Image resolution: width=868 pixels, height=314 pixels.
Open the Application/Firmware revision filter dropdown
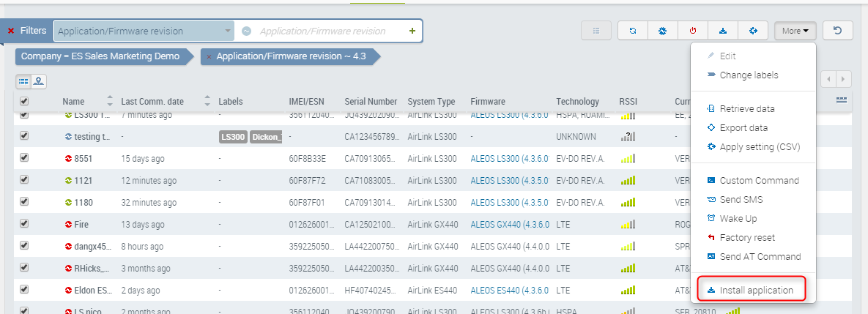[x=228, y=31]
